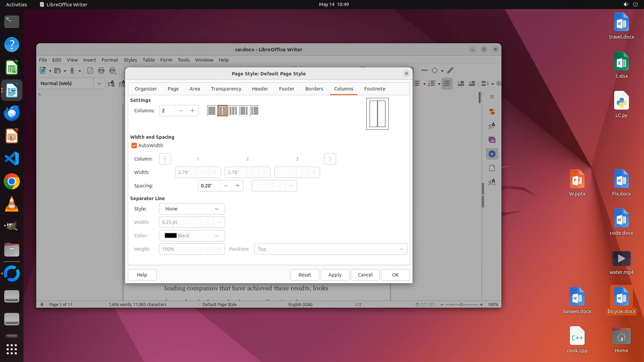This screenshot has height=362, width=644.
Task: Select the two columns narrow-left preset
Action: 255,111
